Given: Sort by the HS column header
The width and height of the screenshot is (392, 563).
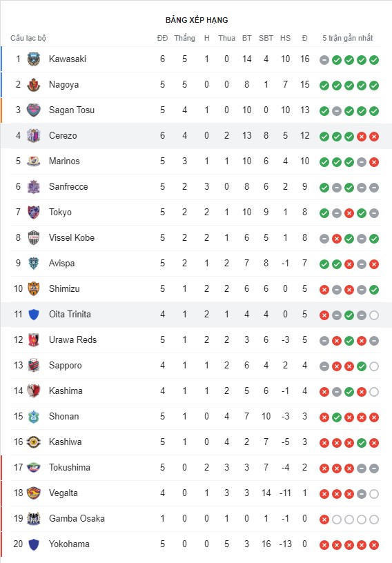Looking at the screenshot, I should pyautogui.click(x=285, y=38).
